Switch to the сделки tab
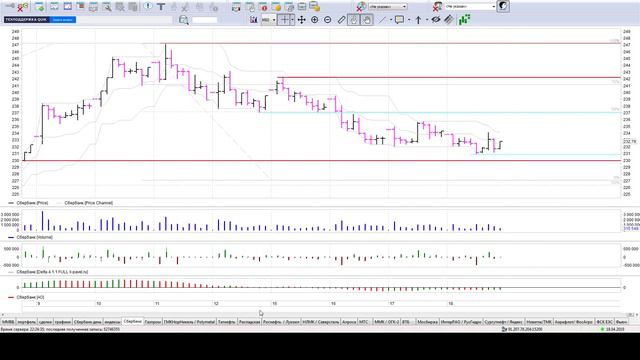Image resolution: width=640 pixels, height=360 pixels. point(45,322)
